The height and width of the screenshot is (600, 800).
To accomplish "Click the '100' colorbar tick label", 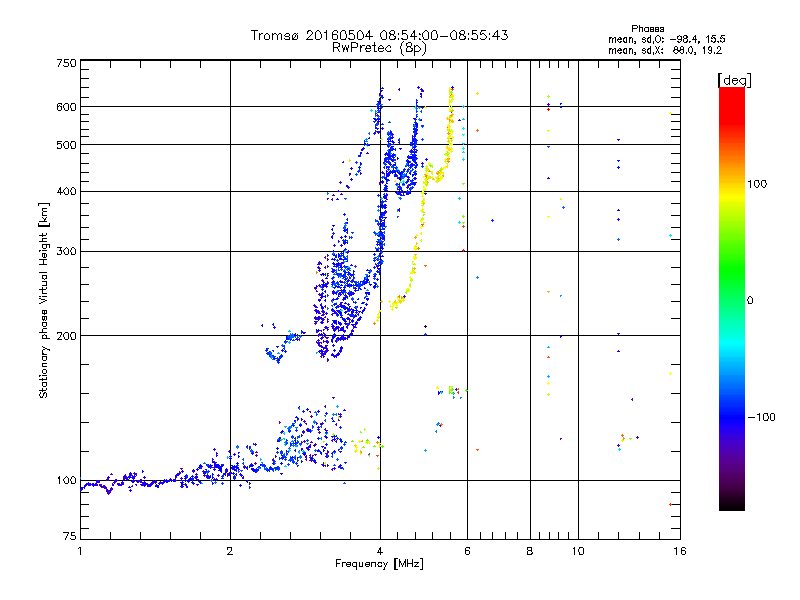I will click(x=757, y=184).
